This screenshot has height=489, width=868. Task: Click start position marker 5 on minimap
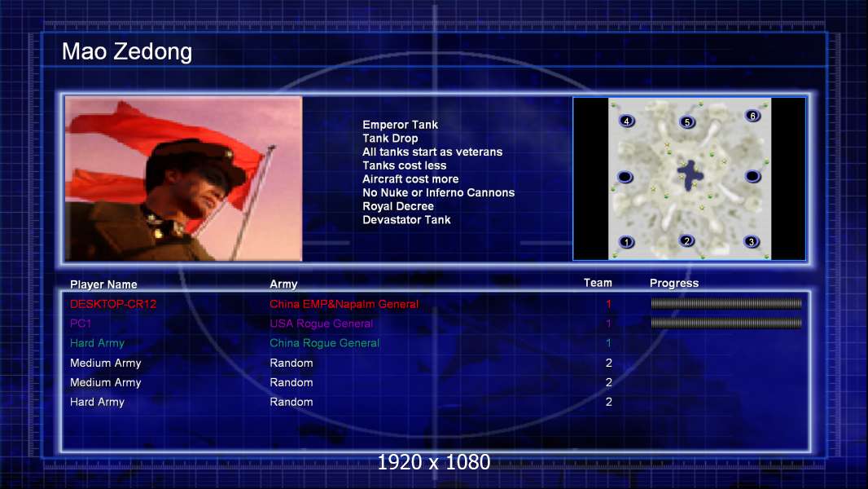(687, 121)
